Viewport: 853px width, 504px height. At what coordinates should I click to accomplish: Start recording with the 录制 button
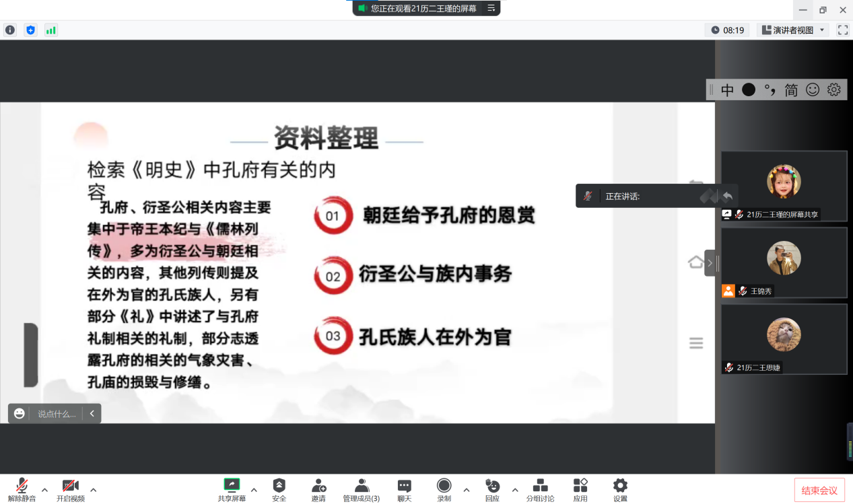tap(444, 489)
